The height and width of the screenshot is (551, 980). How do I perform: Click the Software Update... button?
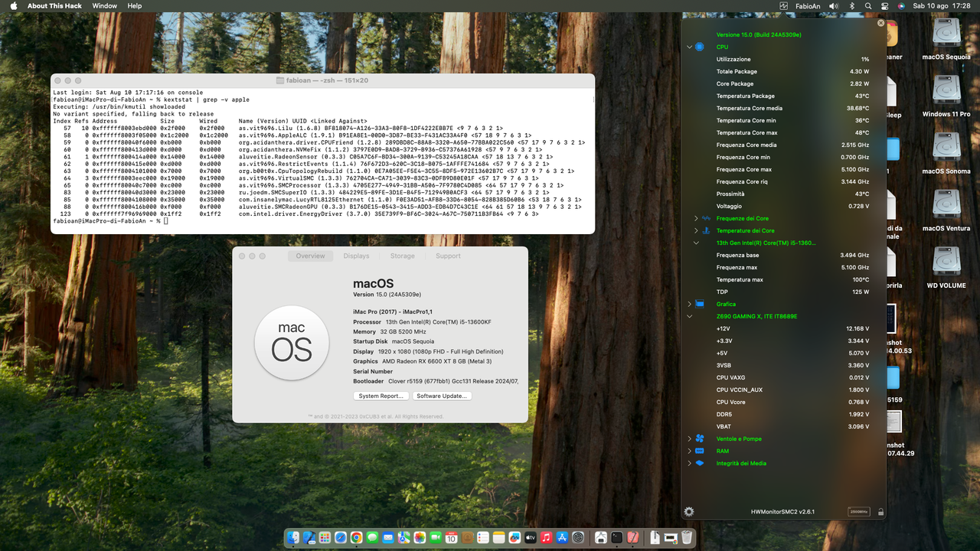click(x=442, y=396)
